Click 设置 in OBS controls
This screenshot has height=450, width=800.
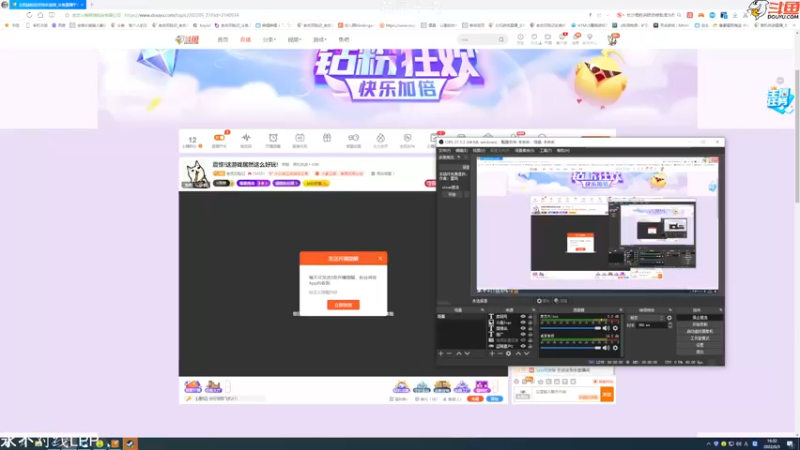point(699,345)
